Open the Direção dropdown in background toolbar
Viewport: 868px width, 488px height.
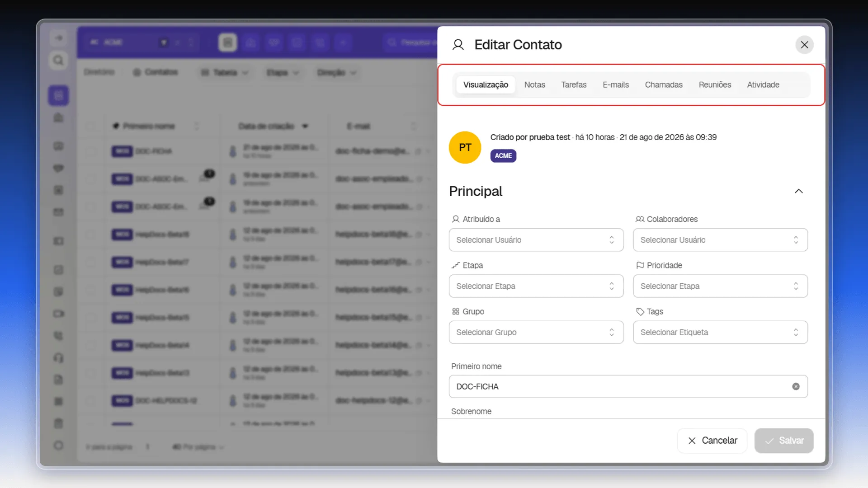click(x=337, y=72)
